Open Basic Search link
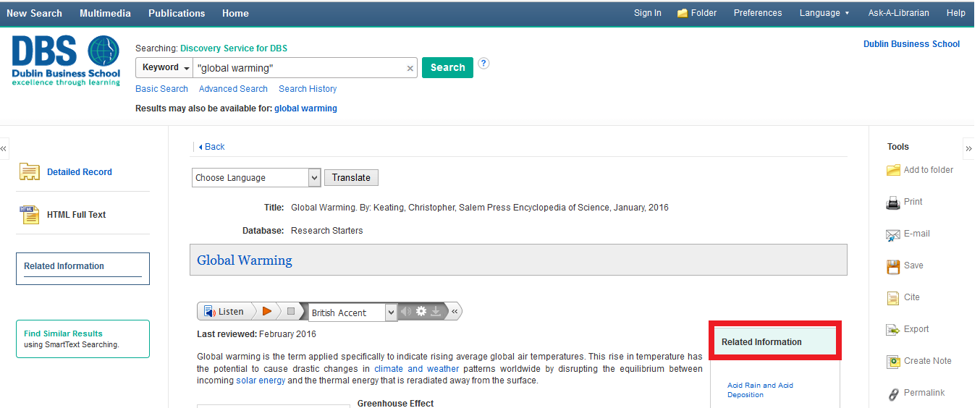Image resolution: width=980 pixels, height=408 pixels. click(x=161, y=89)
